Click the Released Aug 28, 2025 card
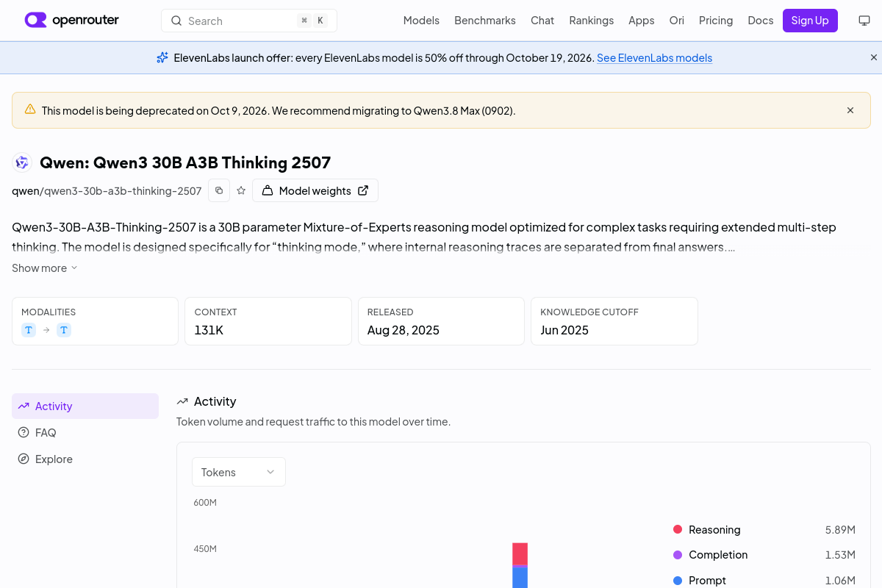 441,321
